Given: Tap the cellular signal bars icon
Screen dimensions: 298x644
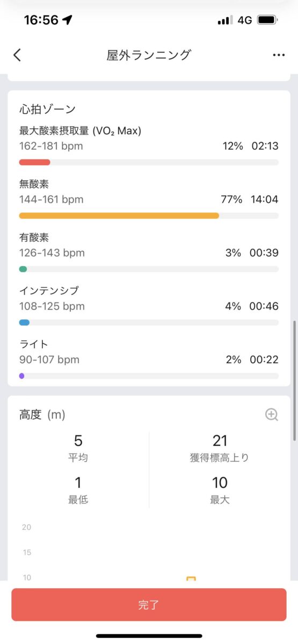Looking at the screenshot, I should [x=224, y=20].
